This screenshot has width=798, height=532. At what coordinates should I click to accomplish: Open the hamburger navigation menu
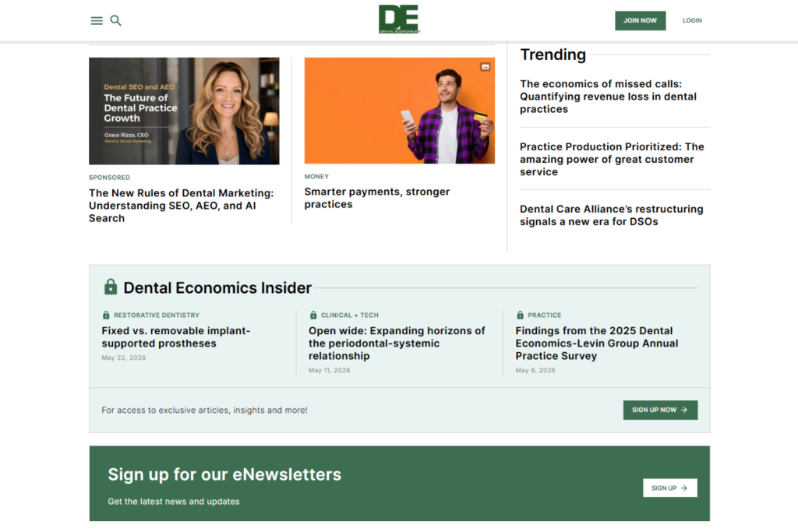tap(97, 21)
